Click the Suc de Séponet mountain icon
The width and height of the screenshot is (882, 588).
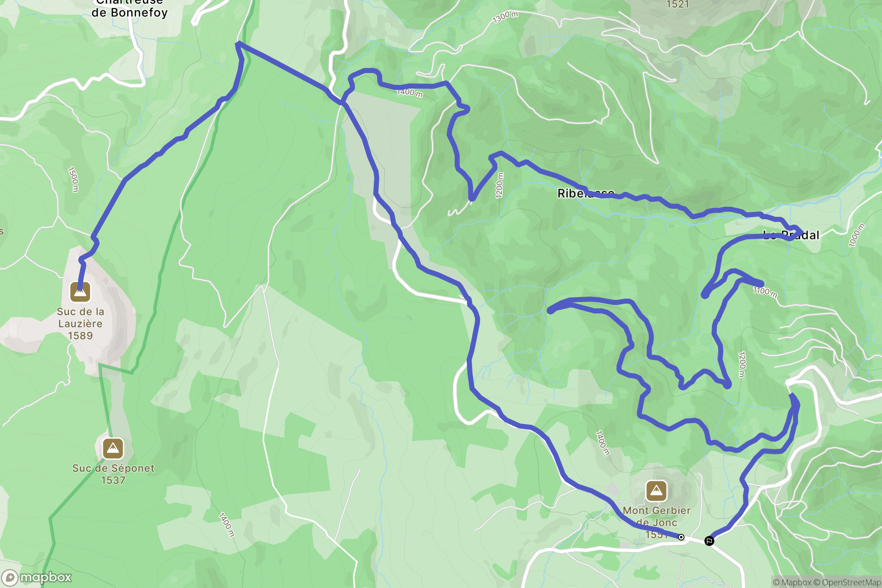click(x=113, y=449)
